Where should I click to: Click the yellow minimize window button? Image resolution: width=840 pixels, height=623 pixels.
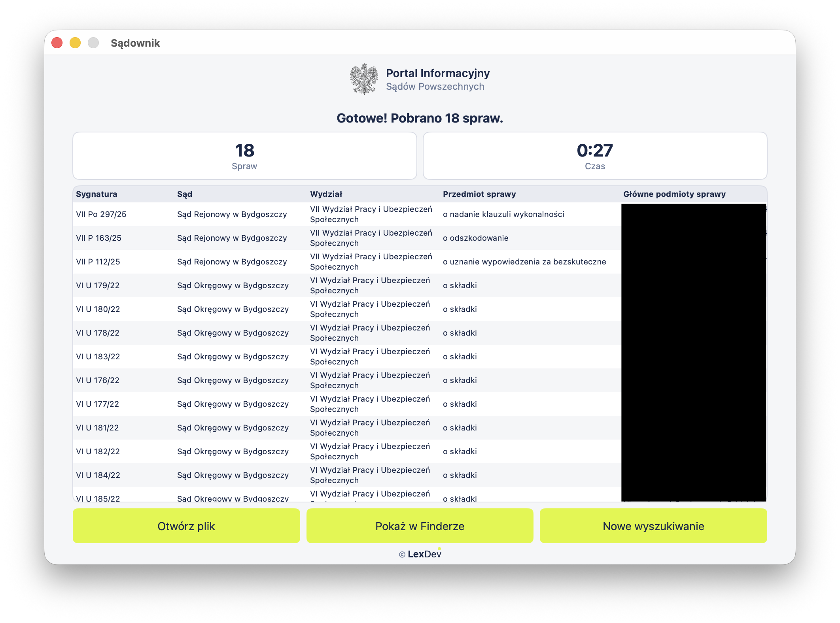point(75,43)
